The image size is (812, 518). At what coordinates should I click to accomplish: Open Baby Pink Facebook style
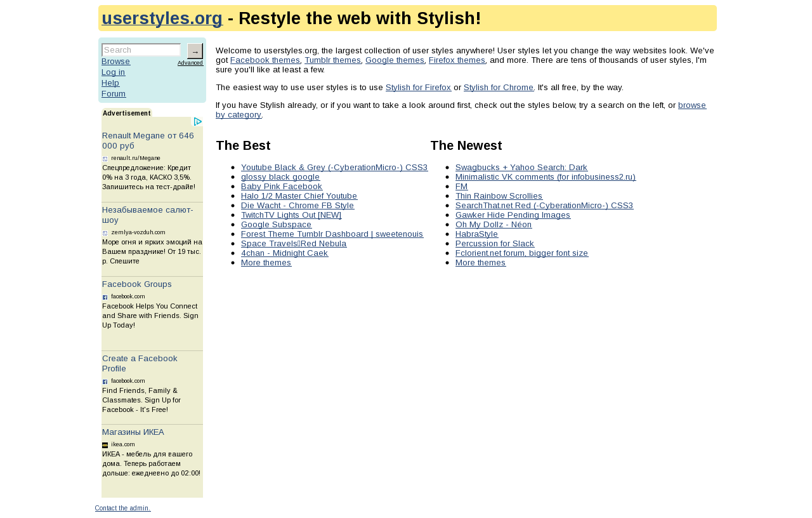pyautogui.click(x=282, y=187)
